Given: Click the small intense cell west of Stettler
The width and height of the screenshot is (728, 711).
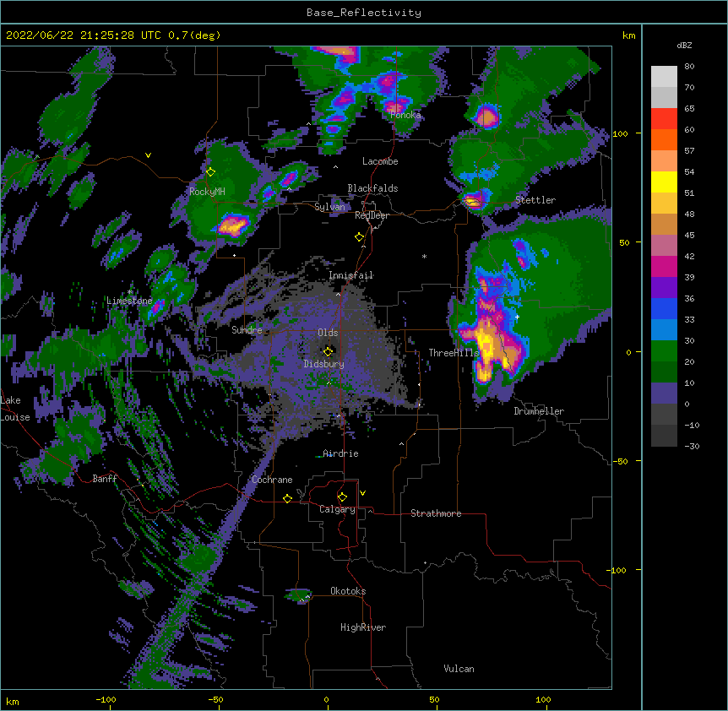Looking at the screenshot, I should 473,202.
